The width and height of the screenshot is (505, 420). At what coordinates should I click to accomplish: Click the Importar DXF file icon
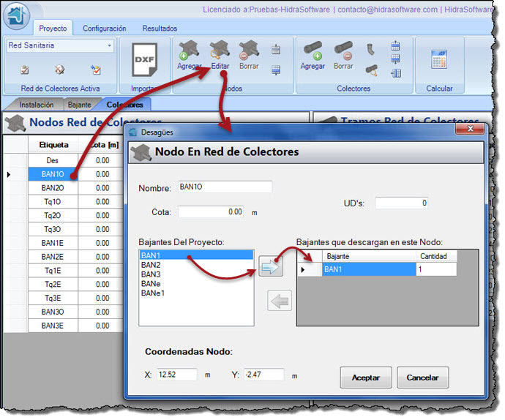[x=144, y=60]
